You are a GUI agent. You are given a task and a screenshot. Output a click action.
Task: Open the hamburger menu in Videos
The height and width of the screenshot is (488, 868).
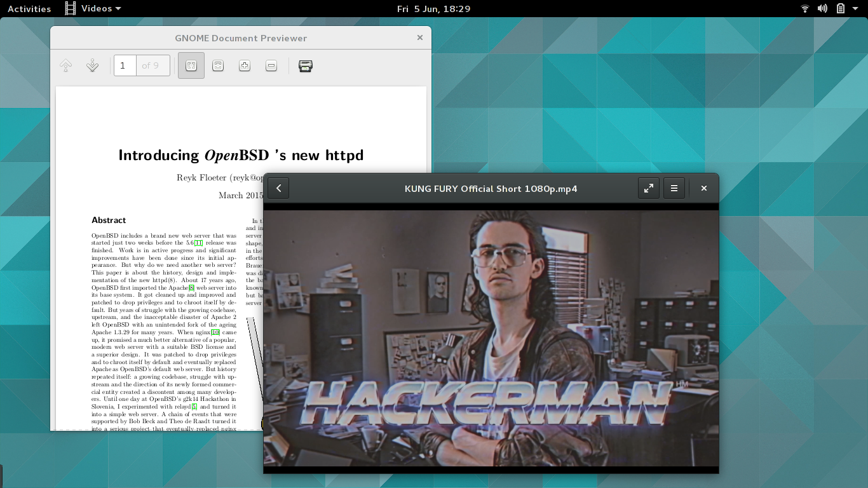click(674, 188)
